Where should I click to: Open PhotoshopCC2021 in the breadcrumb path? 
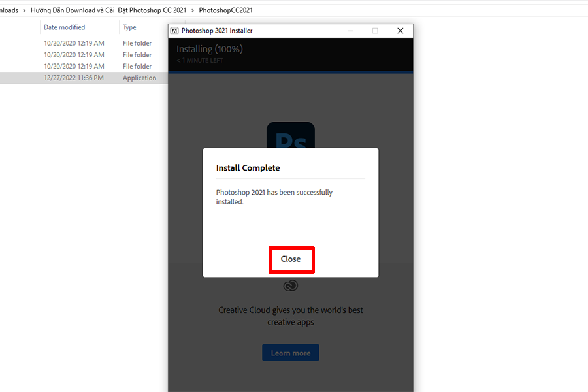coord(226,10)
